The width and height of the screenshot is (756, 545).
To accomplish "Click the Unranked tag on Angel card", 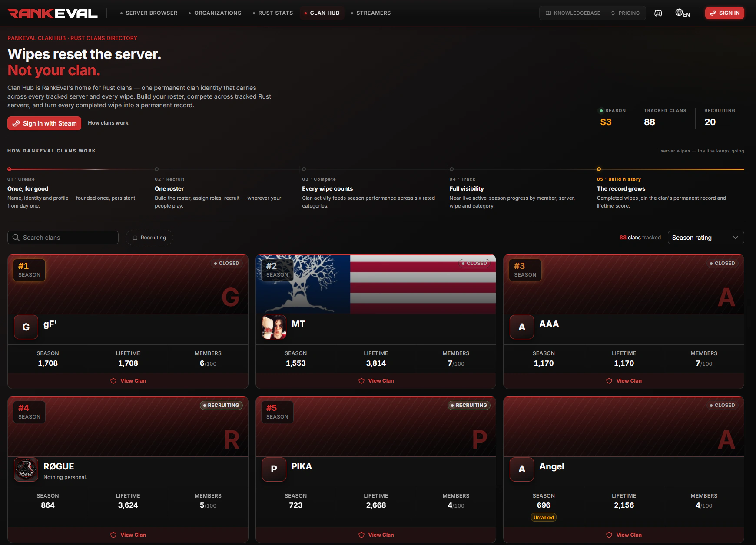I will click(544, 517).
